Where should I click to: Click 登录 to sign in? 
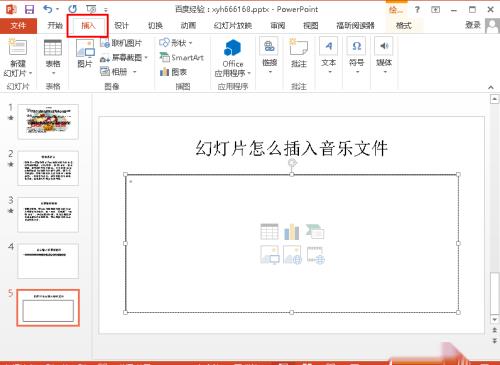473,25
